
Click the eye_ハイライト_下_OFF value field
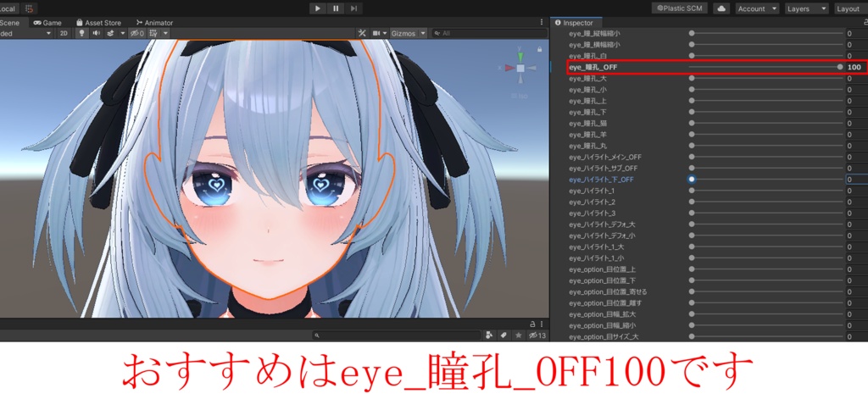(x=856, y=180)
